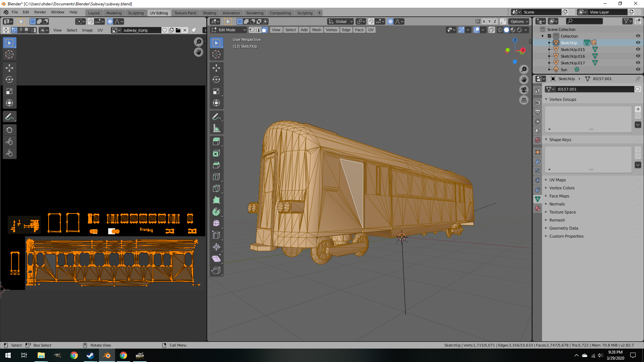Image resolution: width=644 pixels, height=362 pixels.
Task: Select the Shrink/Fatten tool
Action: pyautogui.click(x=216, y=247)
